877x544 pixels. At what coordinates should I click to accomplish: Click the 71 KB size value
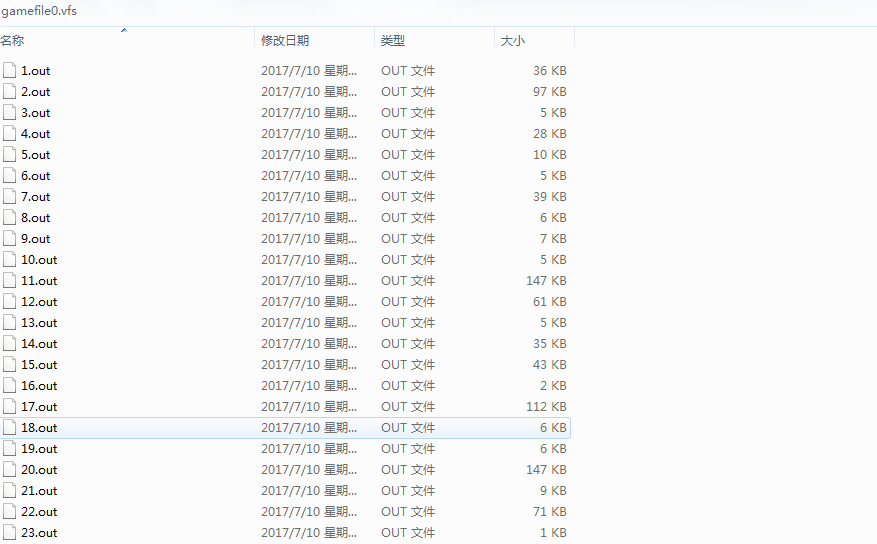tap(550, 512)
